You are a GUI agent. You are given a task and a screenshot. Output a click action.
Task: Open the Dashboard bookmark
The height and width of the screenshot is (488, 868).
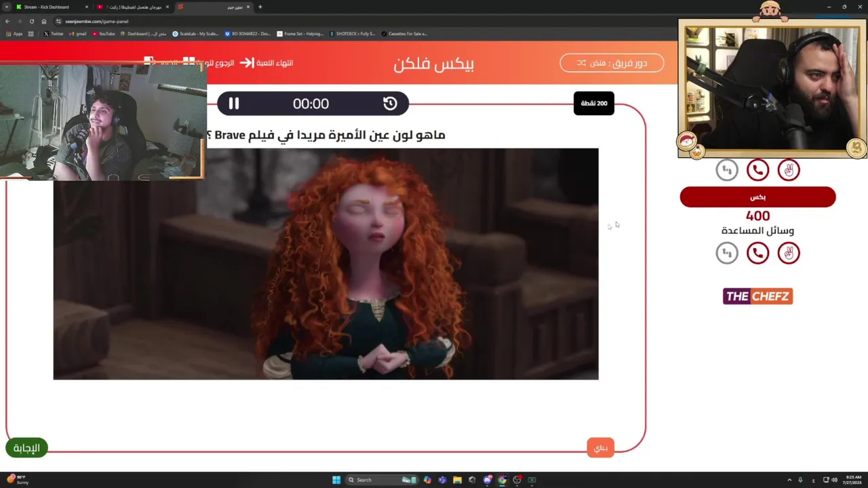click(144, 33)
